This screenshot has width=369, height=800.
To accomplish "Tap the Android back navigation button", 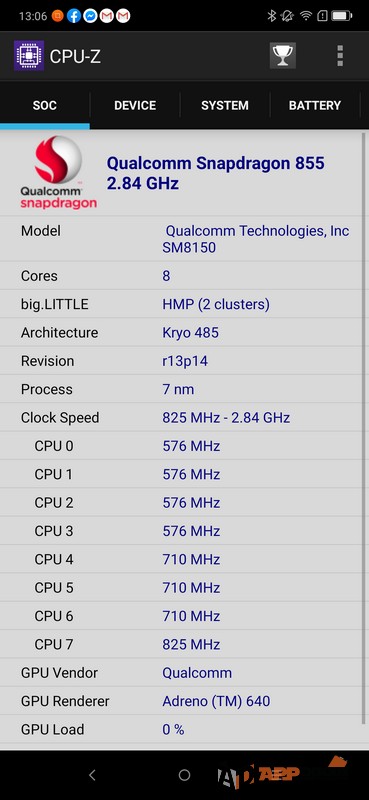I will (92, 775).
